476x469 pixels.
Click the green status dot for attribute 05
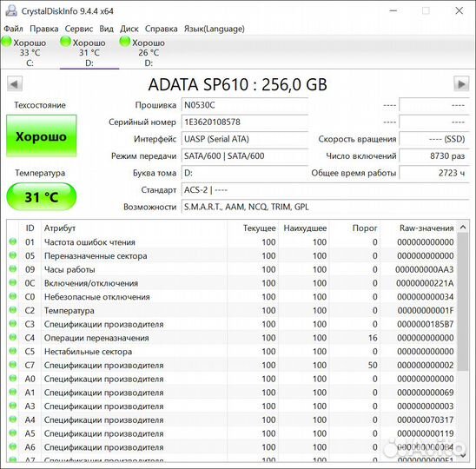[13, 255]
